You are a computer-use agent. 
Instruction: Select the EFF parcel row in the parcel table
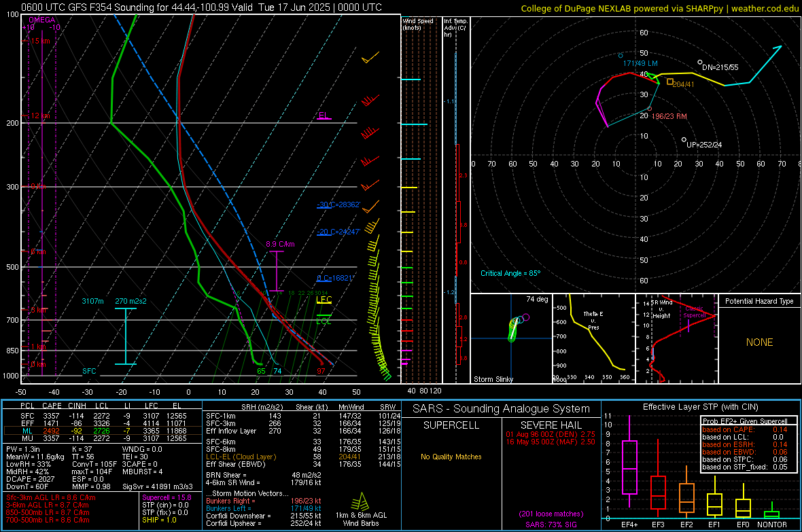point(102,423)
